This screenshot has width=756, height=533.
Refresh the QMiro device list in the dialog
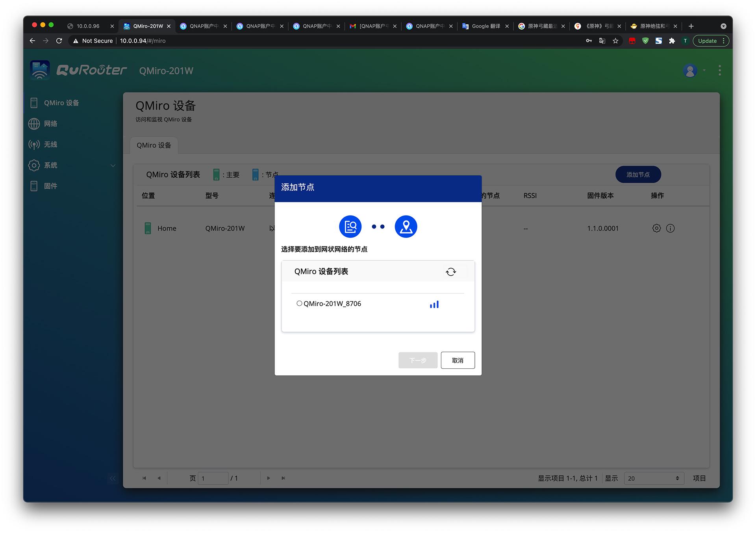pyautogui.click(x=450, y=272)
